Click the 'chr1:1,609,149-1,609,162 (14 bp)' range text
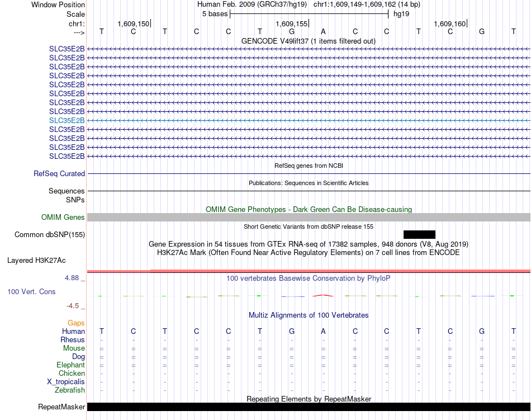 pos(367,4)
